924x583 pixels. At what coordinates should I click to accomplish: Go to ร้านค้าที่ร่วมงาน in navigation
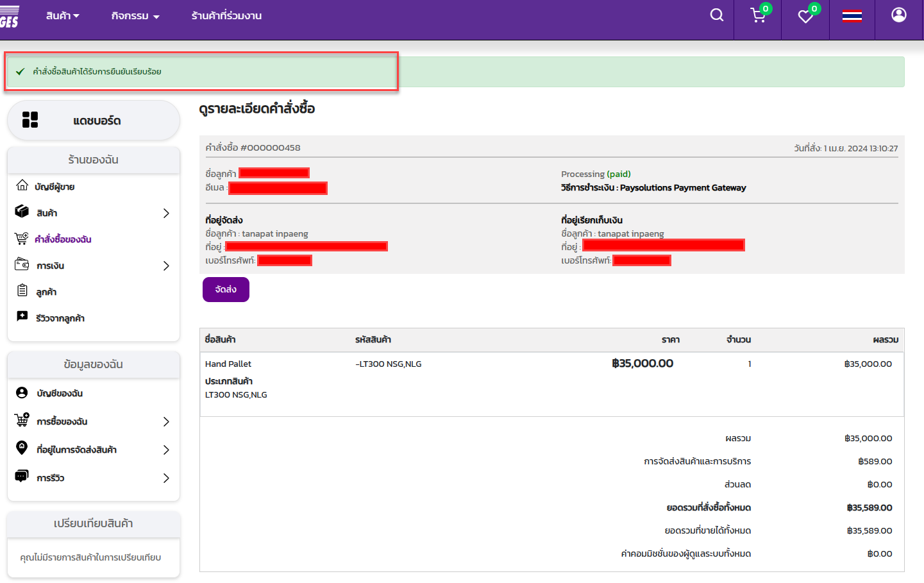pyautogui.click(x=226, y=16)
